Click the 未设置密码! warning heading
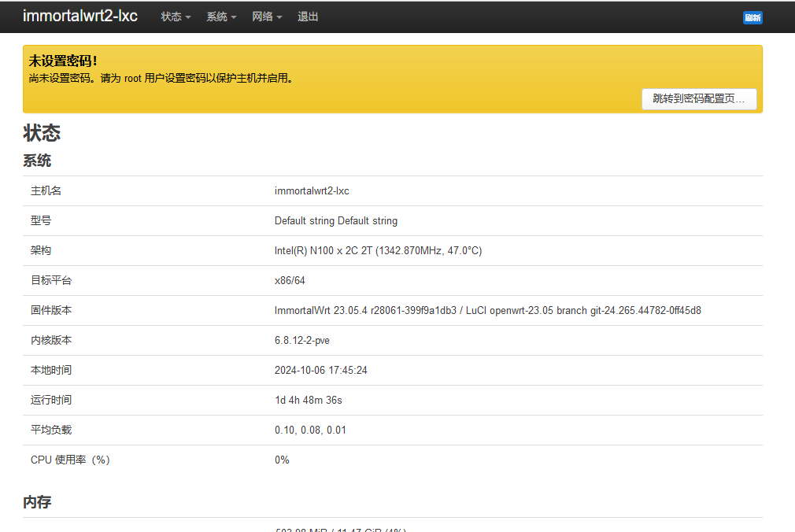Screen dimensions: 795x532 pos(63,61)
